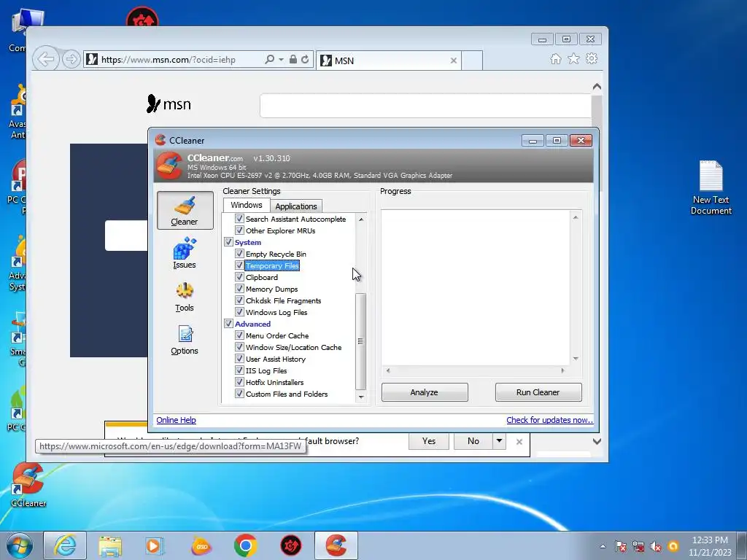Click the search magnifier in IE address bar
The height and width of the screenshot is (560, 747).
point(270,60)
